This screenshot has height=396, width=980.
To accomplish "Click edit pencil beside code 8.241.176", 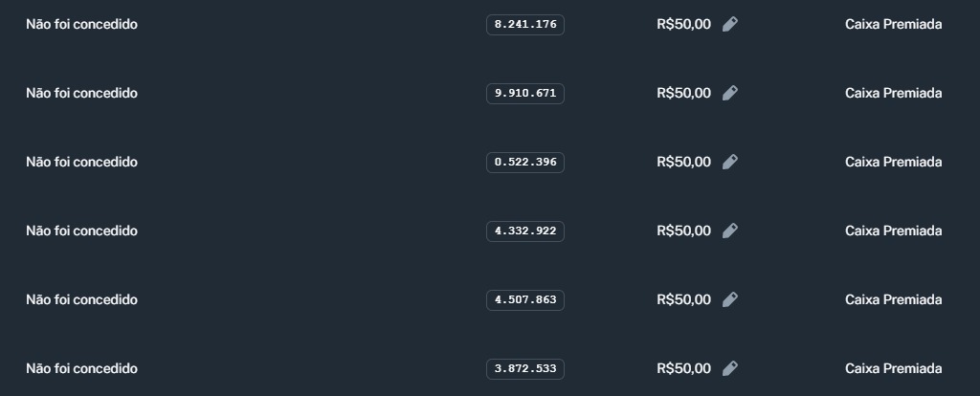I will (730, 25).
